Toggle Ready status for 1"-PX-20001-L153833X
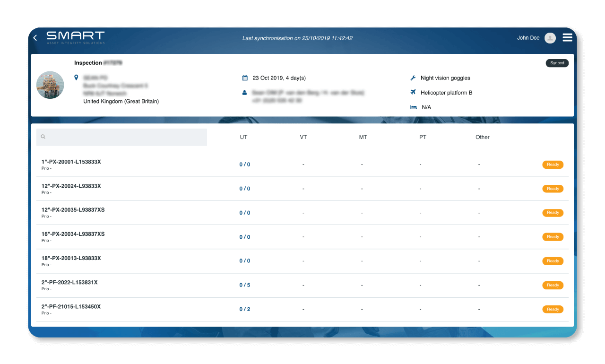Image resolution: width=605 pixels, height=364 pixels. pyautogui.click(x=553, y=165)
